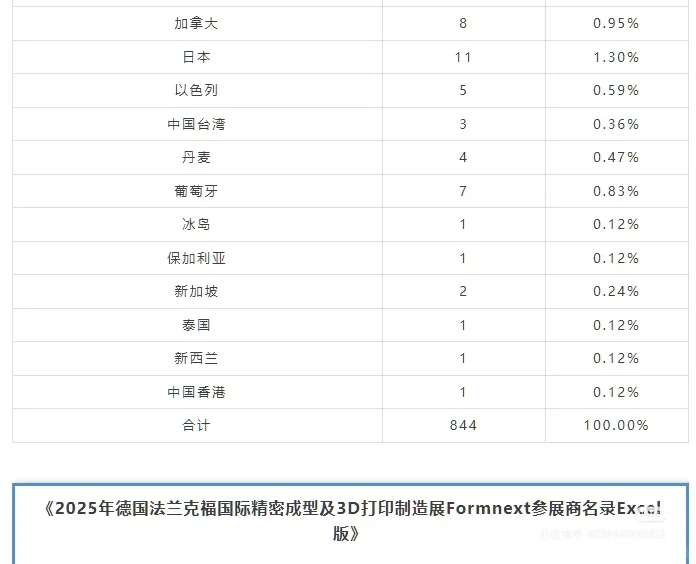This screenshot has width=696, height=564.
Task: Select count '1' in 保加利亚 row
Action: click(x=463, y=258)
